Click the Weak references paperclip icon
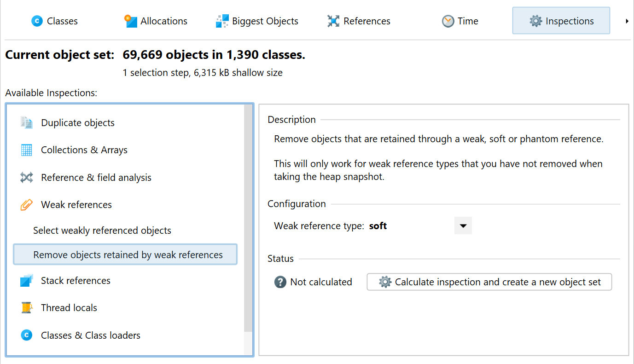Viewport: 634px width, 364px height. tap(27, 205)
